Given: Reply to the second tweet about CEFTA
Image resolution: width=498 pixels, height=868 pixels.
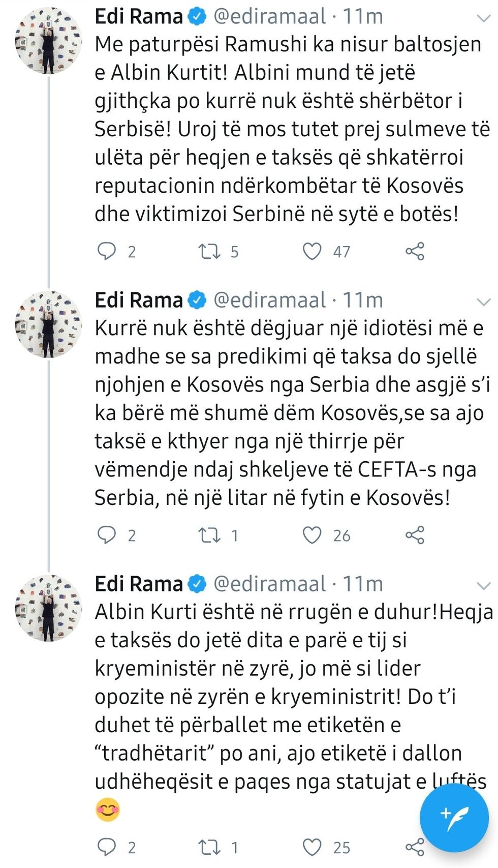Looking at the screenshot, I should click(108, 534).
